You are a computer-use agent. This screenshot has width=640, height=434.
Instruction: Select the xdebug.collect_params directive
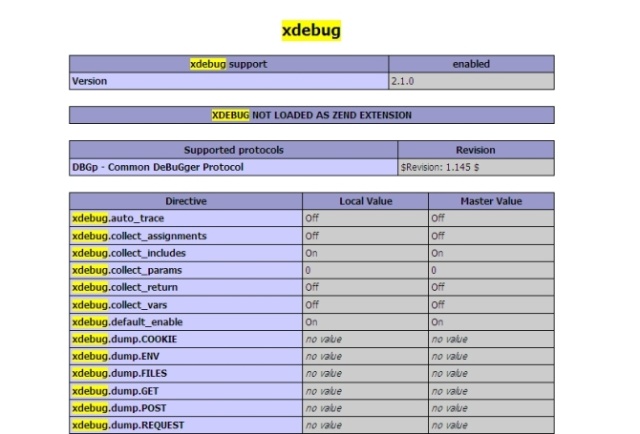click(x=186, y=270)
